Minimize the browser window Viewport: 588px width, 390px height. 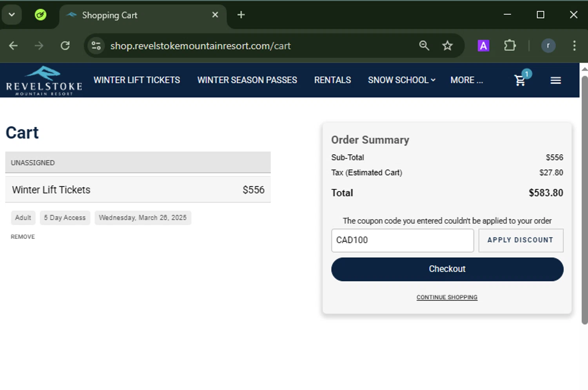[507, 15]
